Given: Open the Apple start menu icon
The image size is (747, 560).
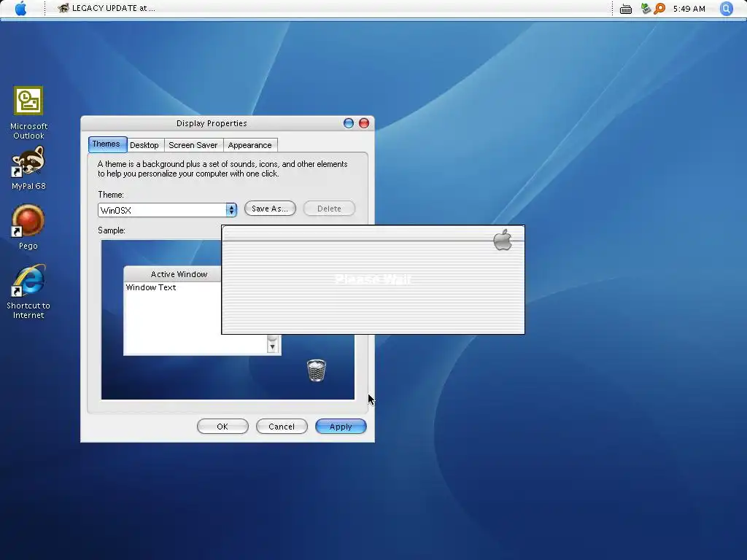Looking at the screenshot, I should 20,8.
